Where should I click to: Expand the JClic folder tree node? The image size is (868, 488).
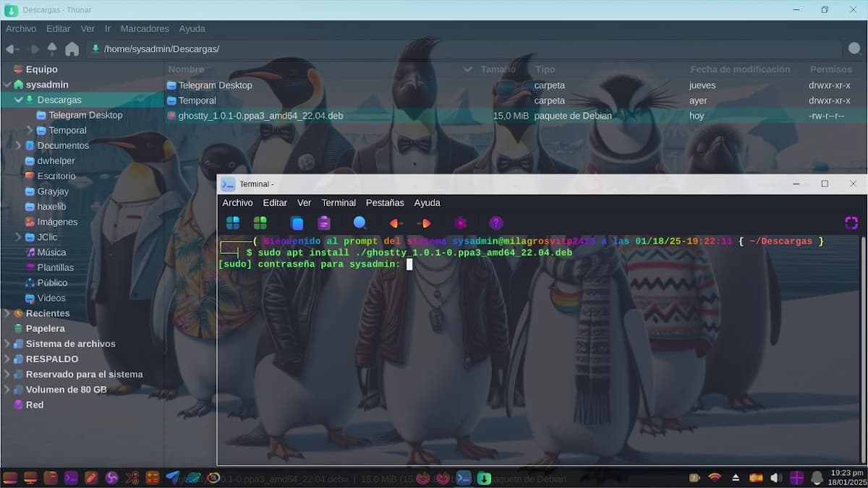click(19, 237)
